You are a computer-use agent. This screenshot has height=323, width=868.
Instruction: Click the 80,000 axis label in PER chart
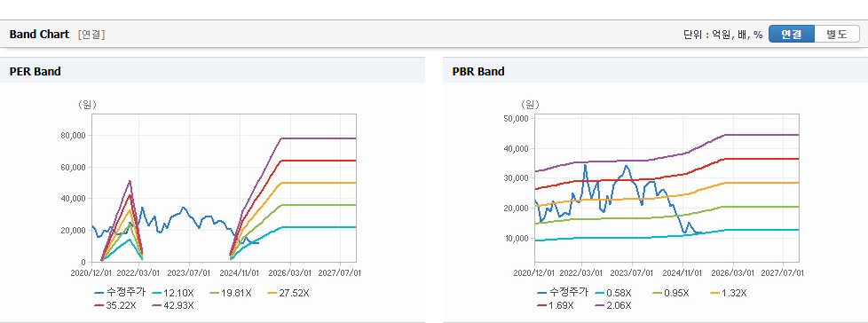pyautogui.click(x=74, y=136)
